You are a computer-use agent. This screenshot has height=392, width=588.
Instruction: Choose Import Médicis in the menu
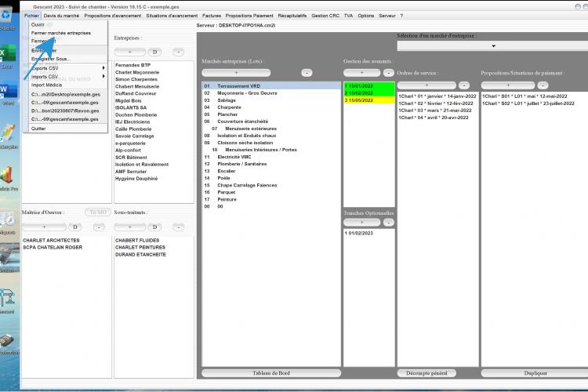[68, 85]
